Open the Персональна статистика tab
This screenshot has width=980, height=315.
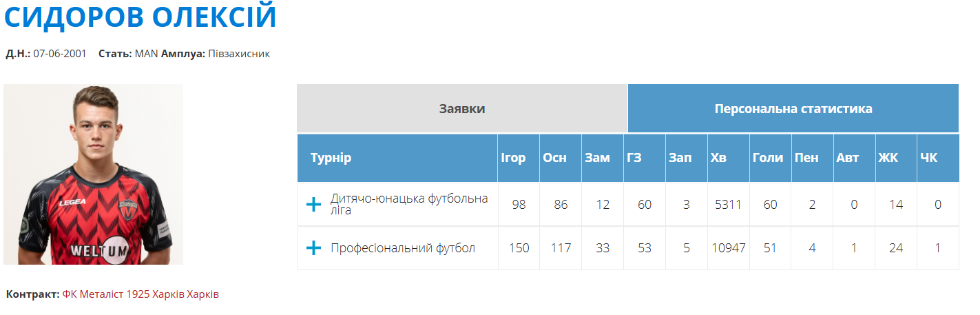[x=793, y=109]
